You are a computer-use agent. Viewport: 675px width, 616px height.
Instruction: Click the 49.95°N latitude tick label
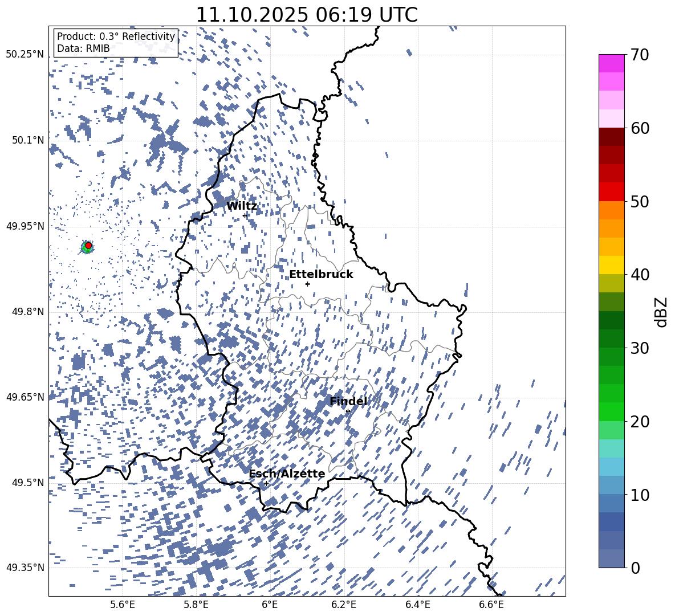tap(25, 226)
